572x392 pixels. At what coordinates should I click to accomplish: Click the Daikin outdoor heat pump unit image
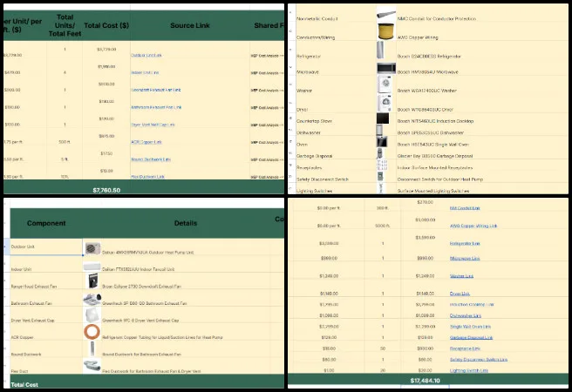[92, 247]
